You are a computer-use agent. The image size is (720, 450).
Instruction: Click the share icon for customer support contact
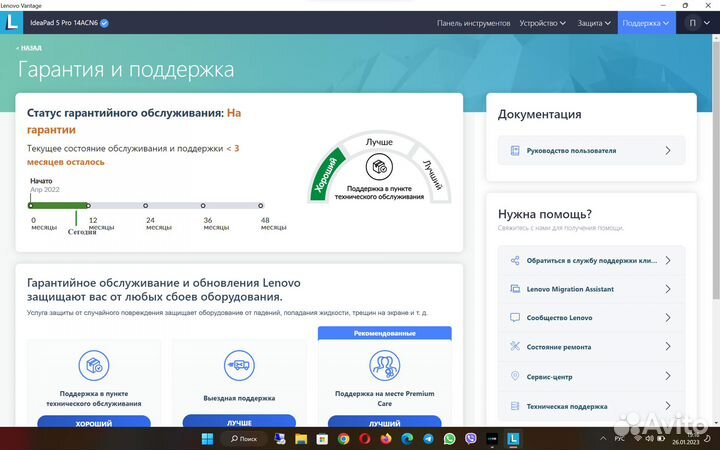pyautogui.click(x=515, y=260)
